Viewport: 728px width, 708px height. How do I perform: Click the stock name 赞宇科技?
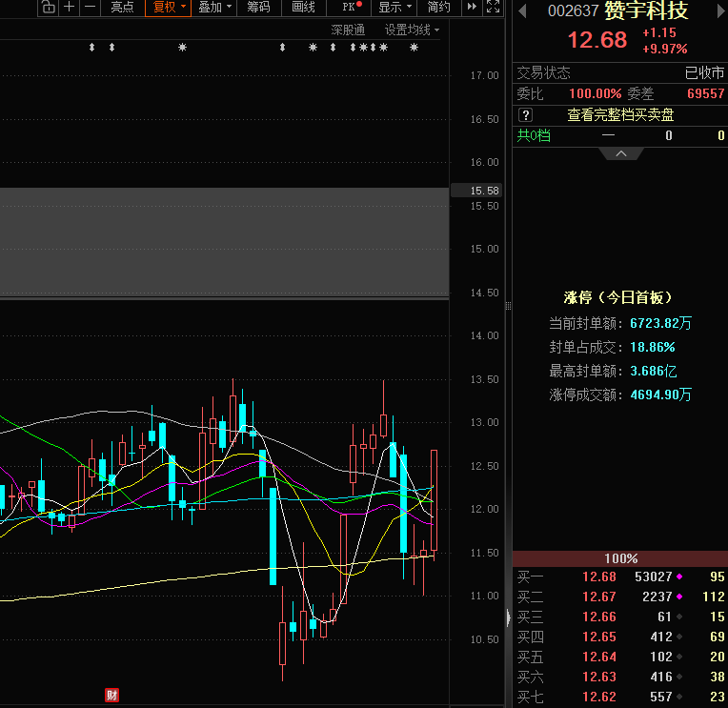tap(646, 10)
